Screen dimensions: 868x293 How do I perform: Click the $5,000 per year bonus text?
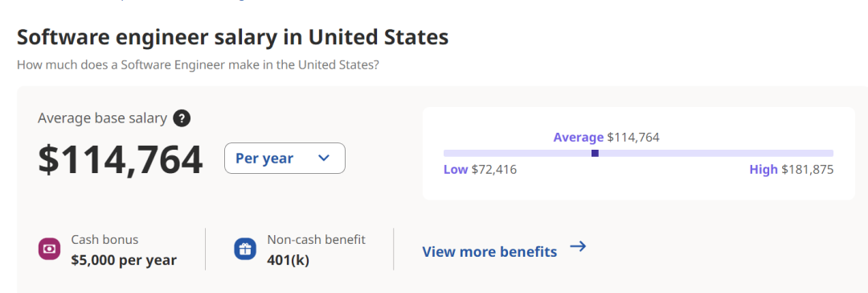[124, 260]
